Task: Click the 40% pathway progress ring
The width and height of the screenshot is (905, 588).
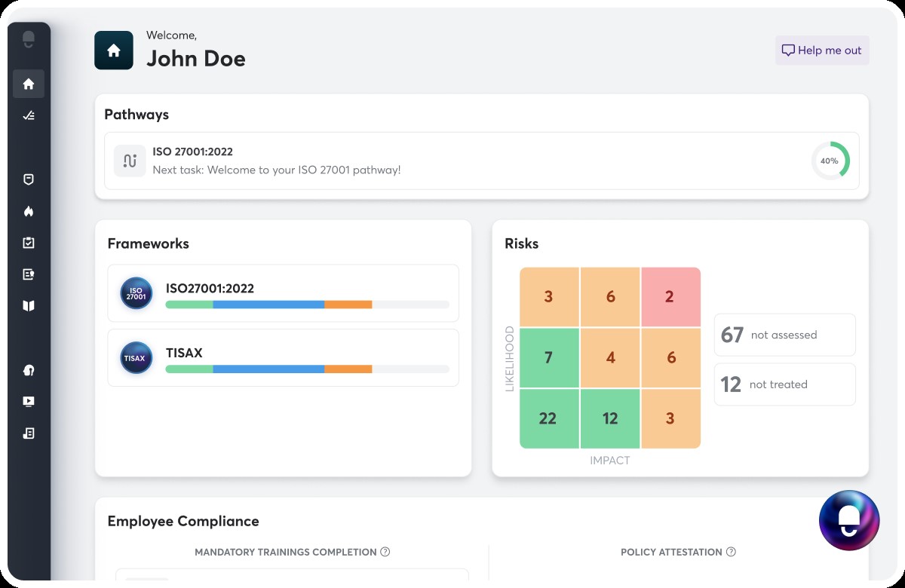Action: coord(830,161)
